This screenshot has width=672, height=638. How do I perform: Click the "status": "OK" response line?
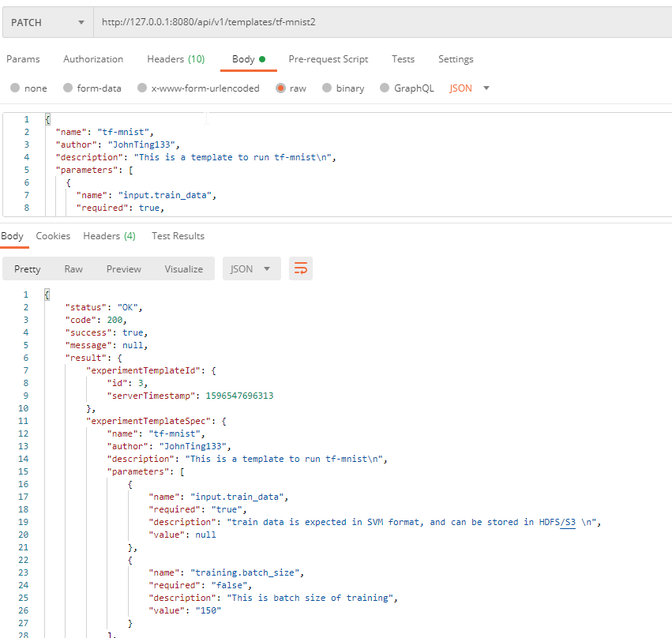point(103,308)
